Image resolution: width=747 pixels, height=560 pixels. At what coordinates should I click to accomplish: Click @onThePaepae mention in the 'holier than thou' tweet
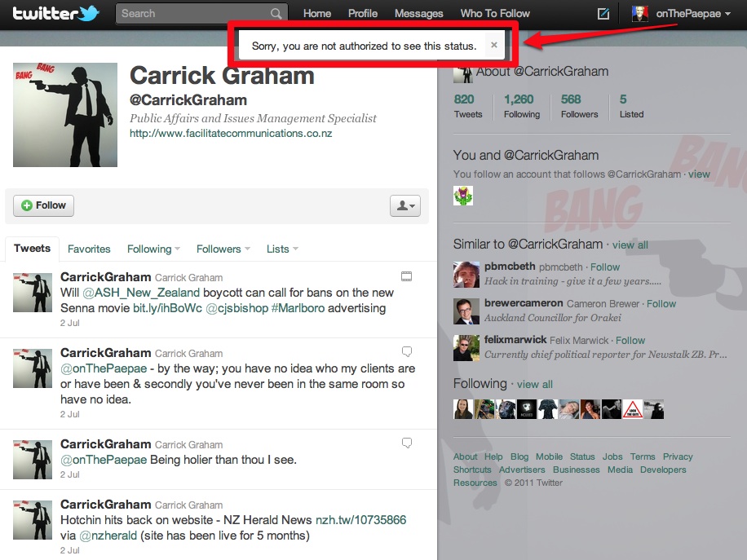coord(104,460)
